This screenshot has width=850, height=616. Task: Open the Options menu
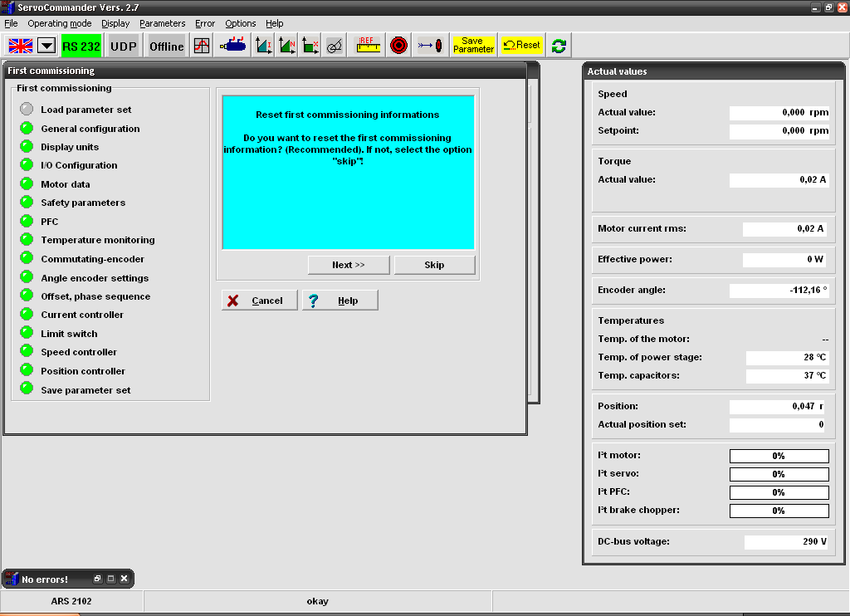pos(240,23)
